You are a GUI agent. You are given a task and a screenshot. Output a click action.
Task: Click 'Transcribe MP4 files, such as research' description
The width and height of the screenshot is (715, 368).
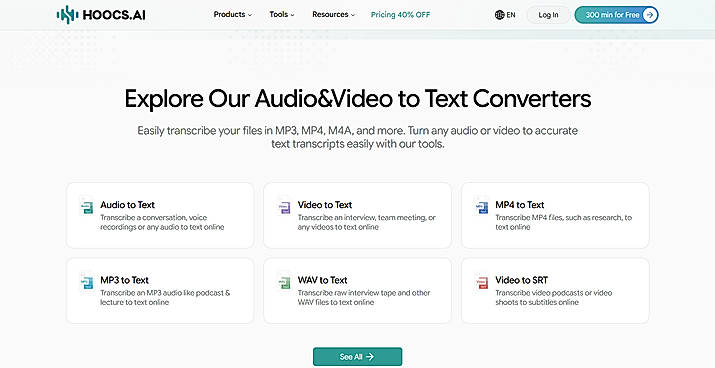click(x=564, y=222)
